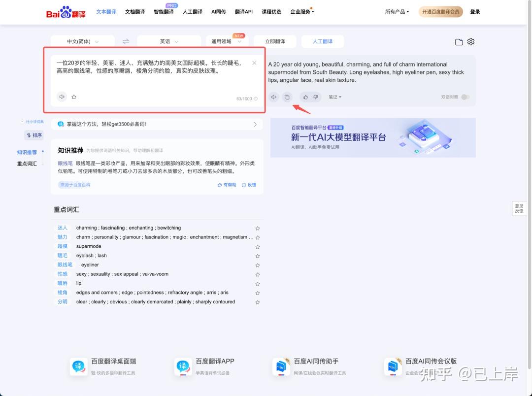Click the 棱角 vocabulary word
The width and height of the screenshot is (532, 396).
(x=63, y=293)
